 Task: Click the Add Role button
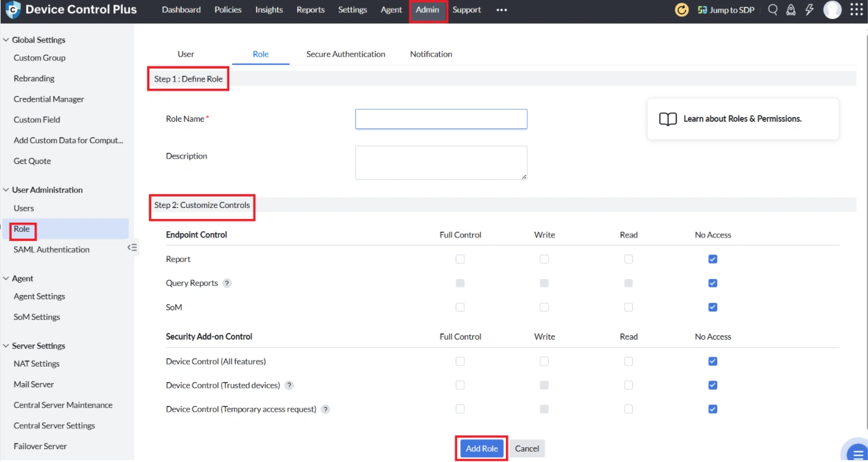pos(482,449)
